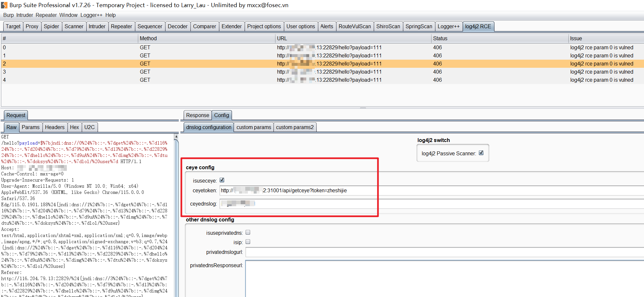The width and height of the screenshot is (644, 297).
Task: Enable the isuseprivatedns checkbox
Action: 248,232
